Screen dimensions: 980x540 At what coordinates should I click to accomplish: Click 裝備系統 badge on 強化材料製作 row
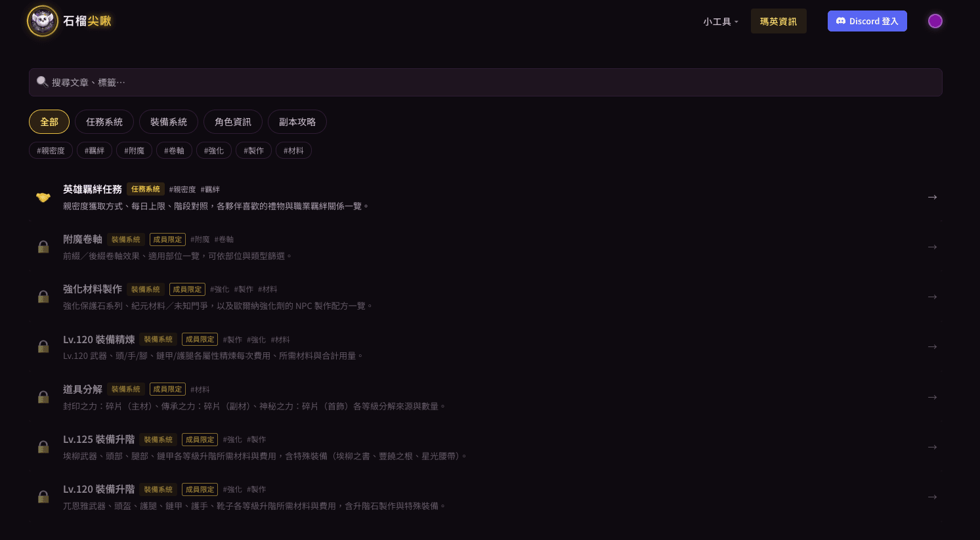146,289
